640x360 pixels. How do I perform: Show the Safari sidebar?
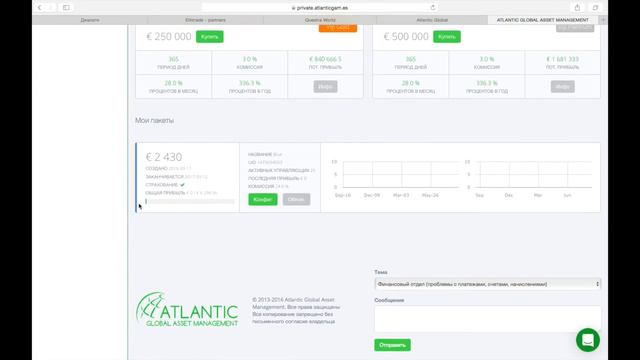(x=66, y=7)
